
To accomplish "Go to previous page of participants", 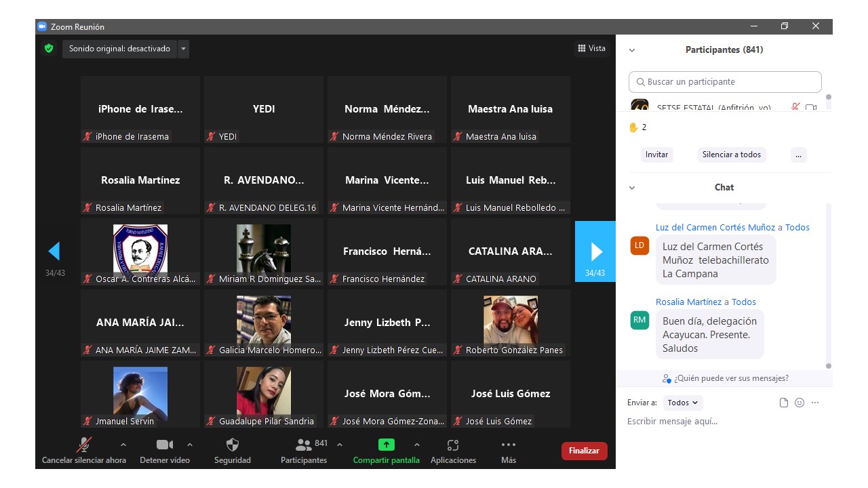I will [54, 251].
